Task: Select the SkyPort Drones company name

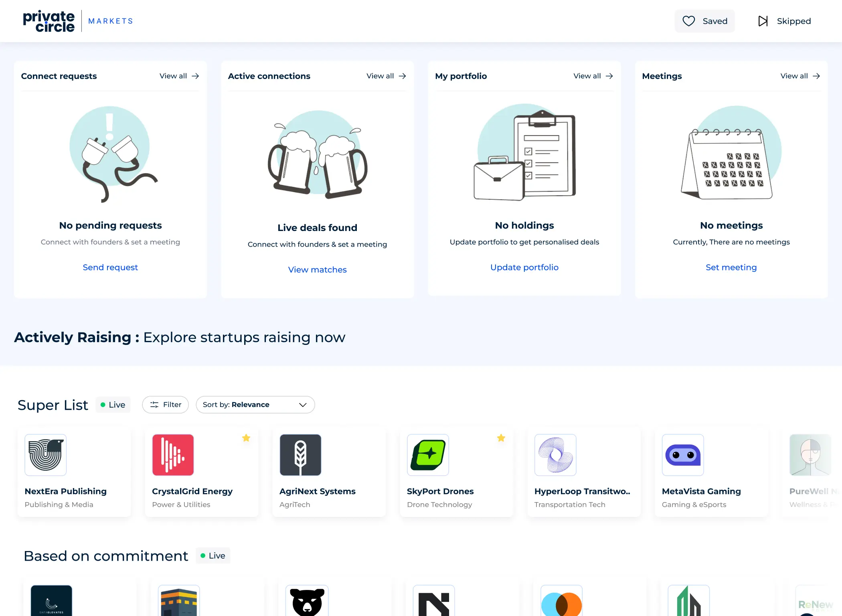Action: coord(440,491)
